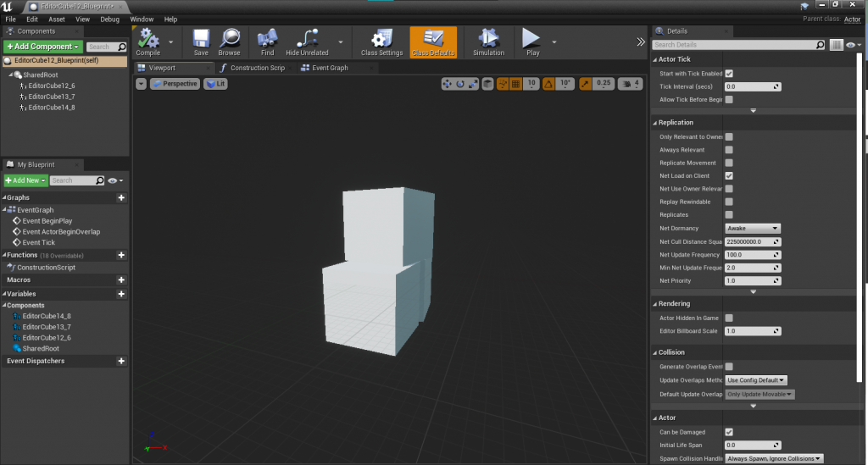Toggle Allow Tick Before Begin Play checkbox
This screenshot has width=868, height=465.
[x=729, y=100]
